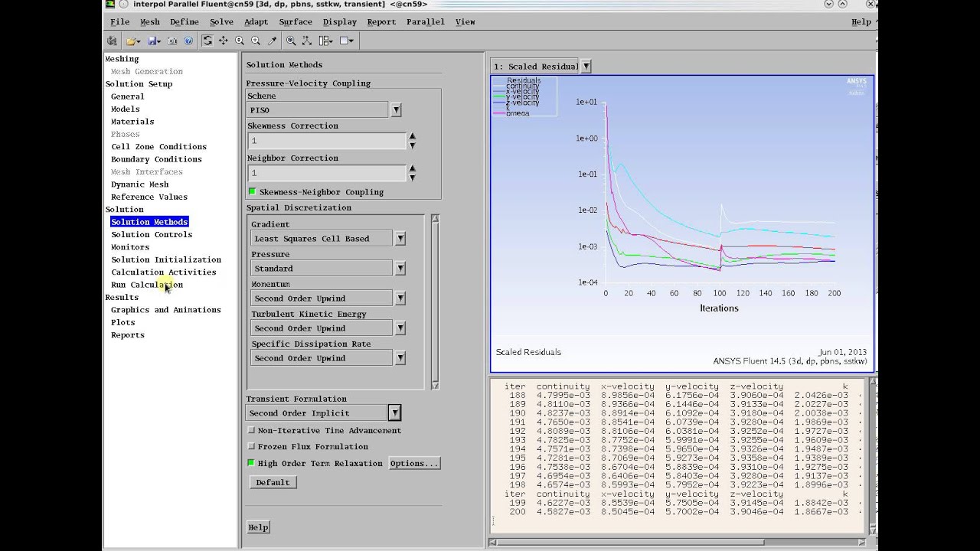Image resolution: width=980 pixels, height=551 pixels.
Task: Open the graphics window options icon
Action: (x=346, y=41)
